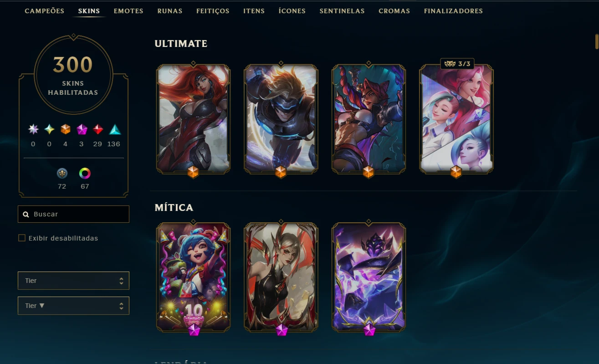Viewport: 599px width, 364px height.
Task: Open the Cromas tab
Action: click(394, 11)
